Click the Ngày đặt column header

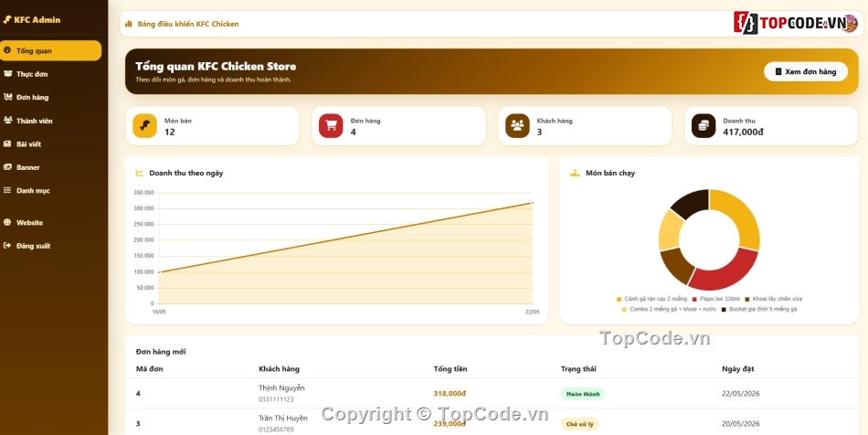click(738, 368)
